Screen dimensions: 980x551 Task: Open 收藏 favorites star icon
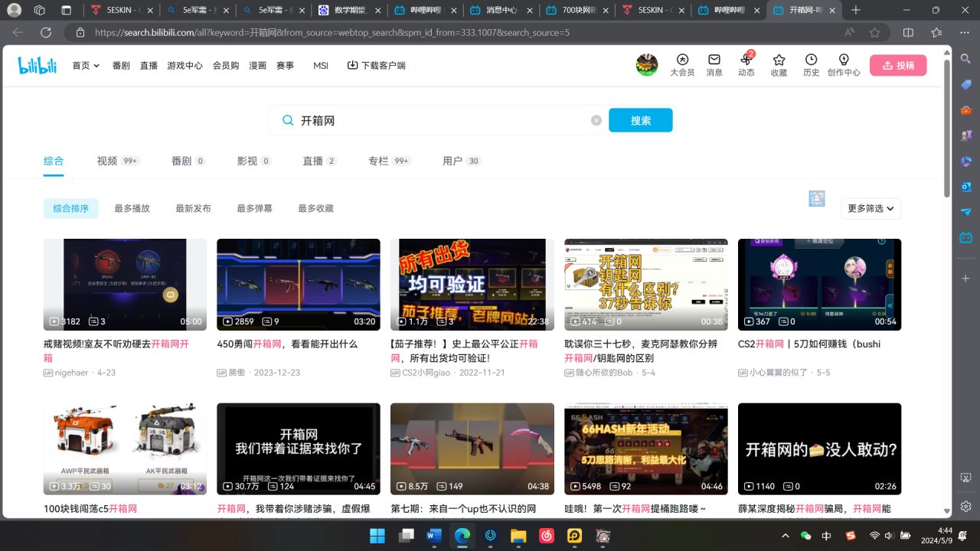pos(779,65)
